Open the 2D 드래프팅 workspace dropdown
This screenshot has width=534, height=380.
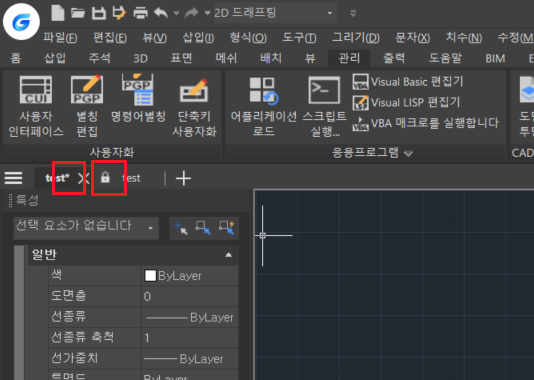click(275, 13)
